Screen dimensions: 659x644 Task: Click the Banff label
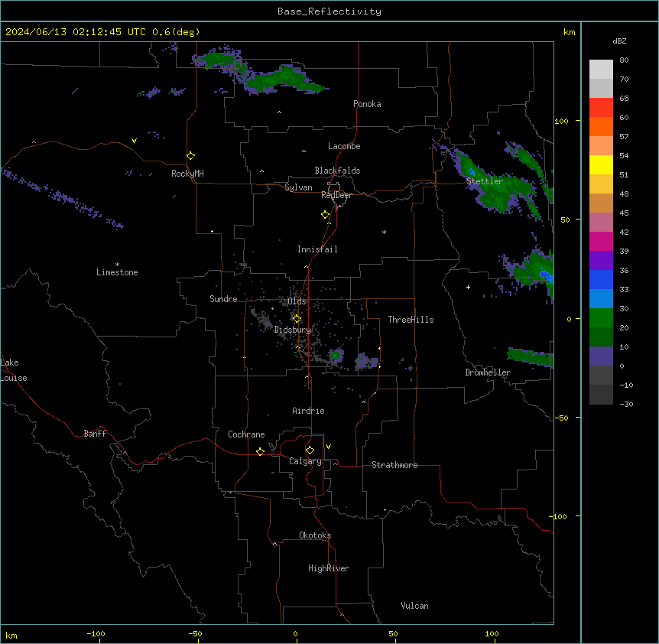95,434
